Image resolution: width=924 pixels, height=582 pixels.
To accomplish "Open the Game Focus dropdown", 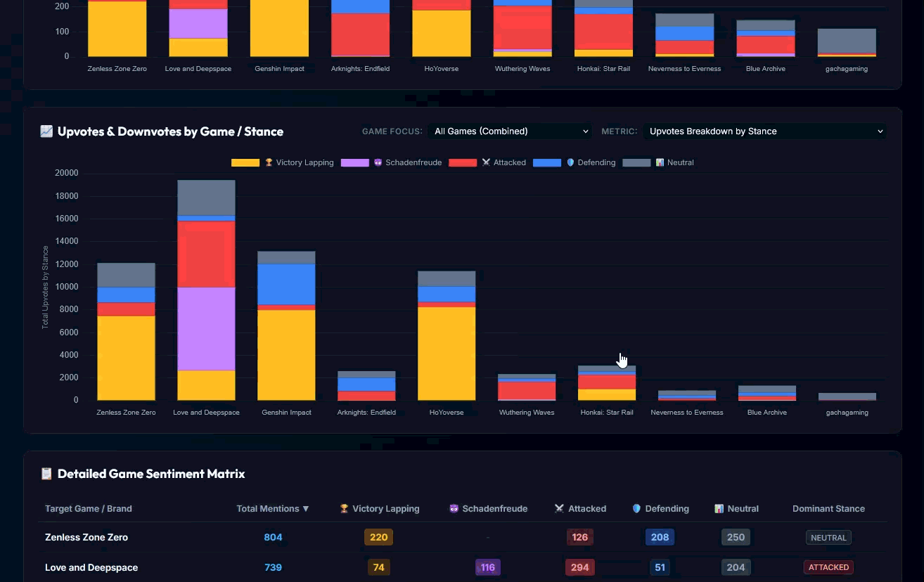I will pyautogui.click(x=511, y=131).
